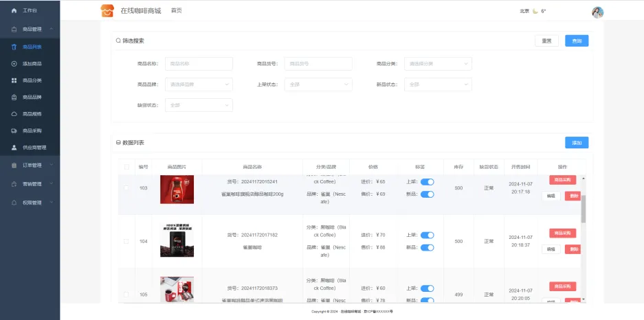Toggle the 新品 switch for product 104
Viewport: 644px width, 320px height.
click(x=427, y=247)
